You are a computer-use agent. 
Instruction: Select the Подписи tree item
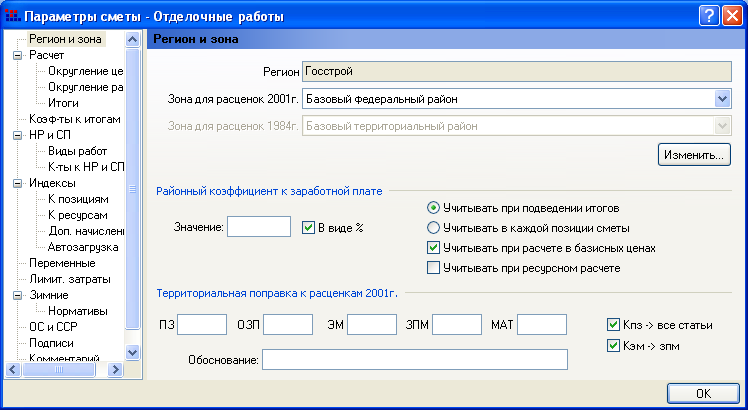(x=51, y=343)
